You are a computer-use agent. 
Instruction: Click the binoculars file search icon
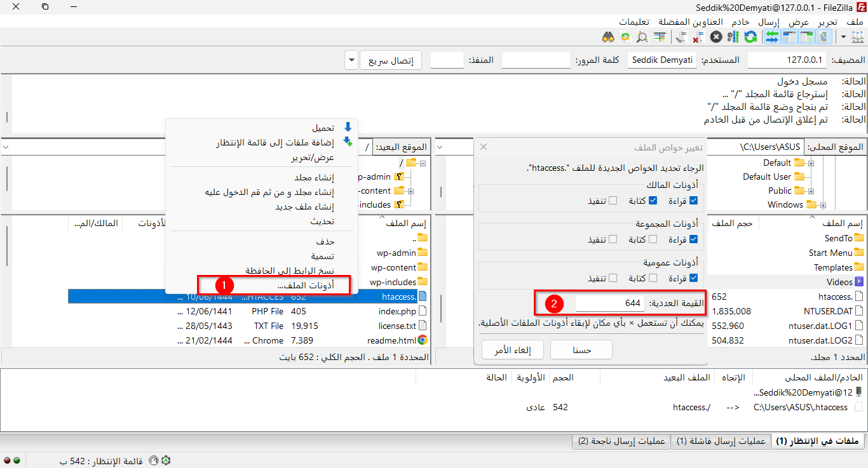pyautogui.click(x=607, y=37)
